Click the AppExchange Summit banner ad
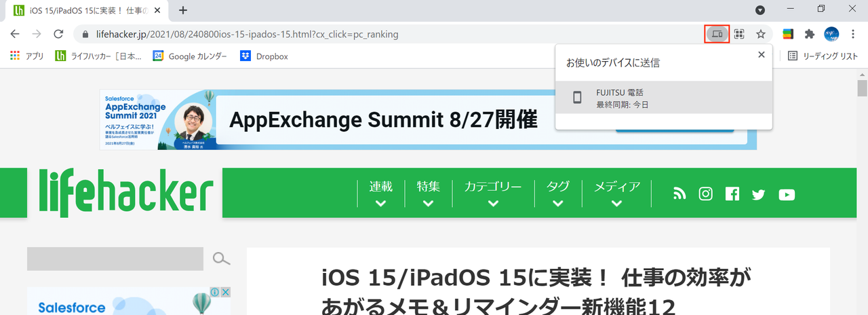 pyautogui.click(x=428, y=119)
